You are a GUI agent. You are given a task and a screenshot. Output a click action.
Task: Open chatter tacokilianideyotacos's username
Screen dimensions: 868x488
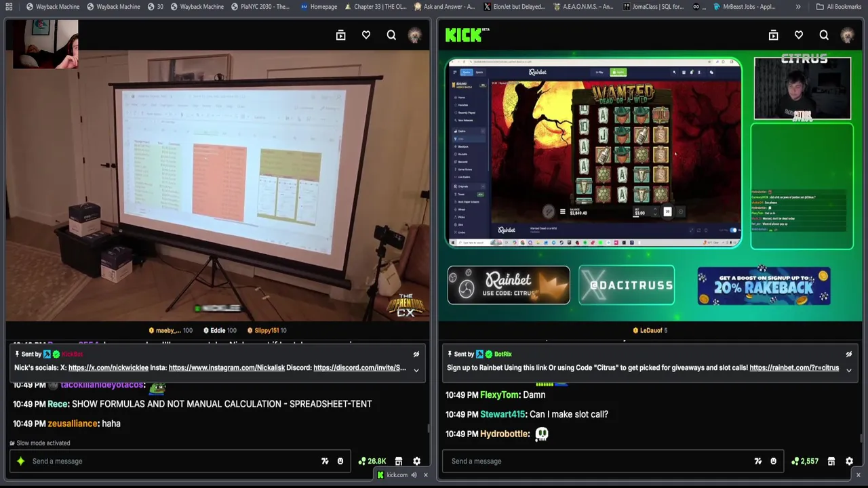(102, 384)
